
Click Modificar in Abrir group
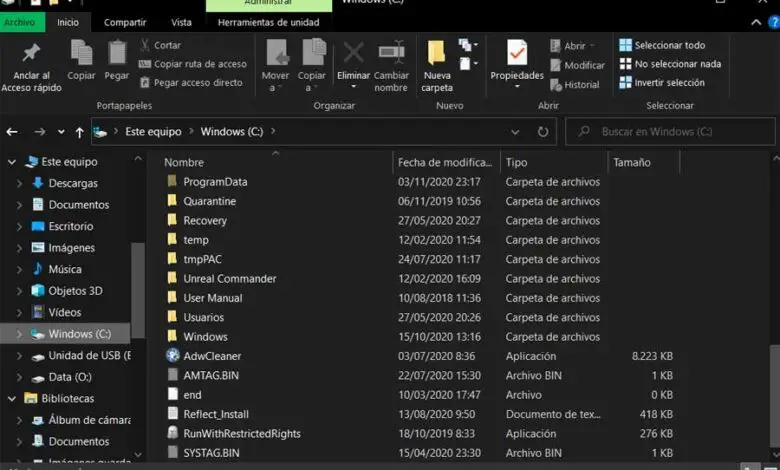577,65
